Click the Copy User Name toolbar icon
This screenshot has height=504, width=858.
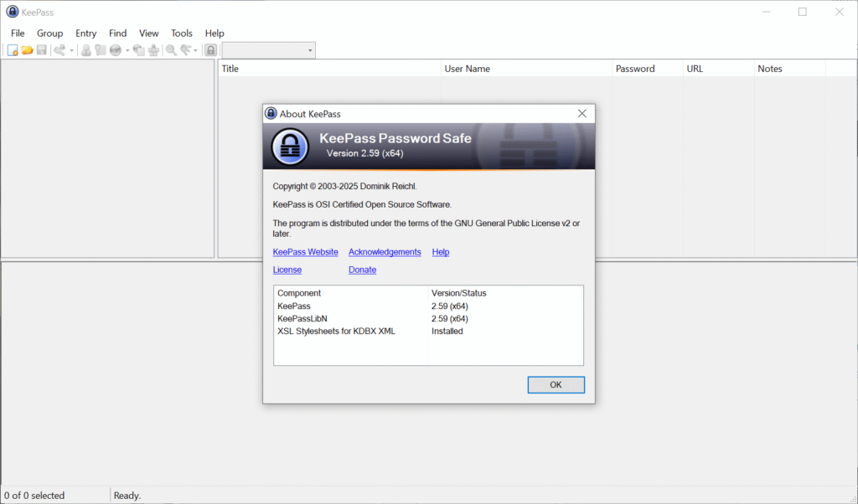click(x=85, y=50)
